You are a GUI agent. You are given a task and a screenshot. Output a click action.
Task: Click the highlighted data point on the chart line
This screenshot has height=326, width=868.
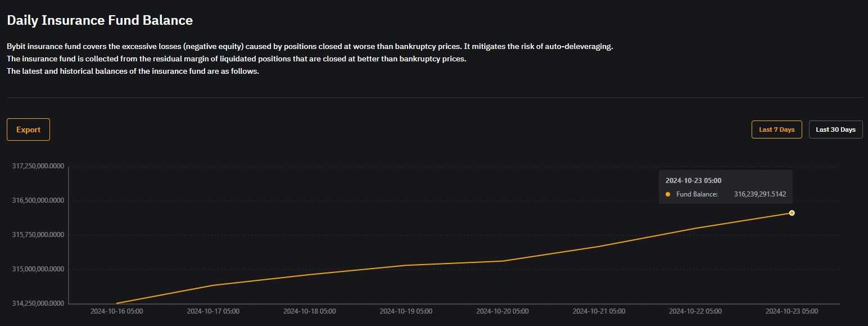point(792,213)
